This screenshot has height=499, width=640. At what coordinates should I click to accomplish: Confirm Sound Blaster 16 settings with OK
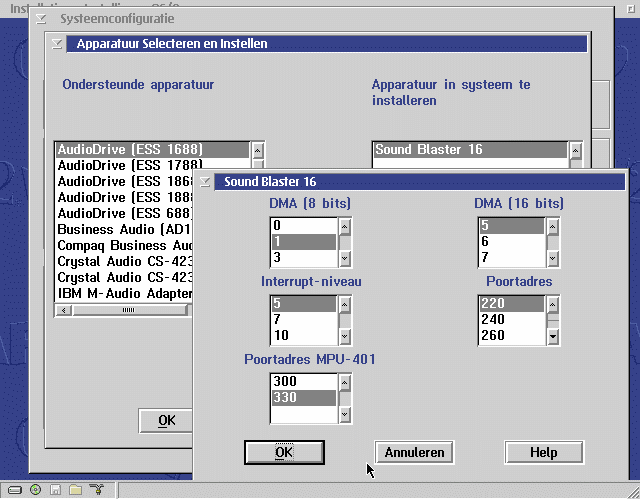click(x=284, y=452)
